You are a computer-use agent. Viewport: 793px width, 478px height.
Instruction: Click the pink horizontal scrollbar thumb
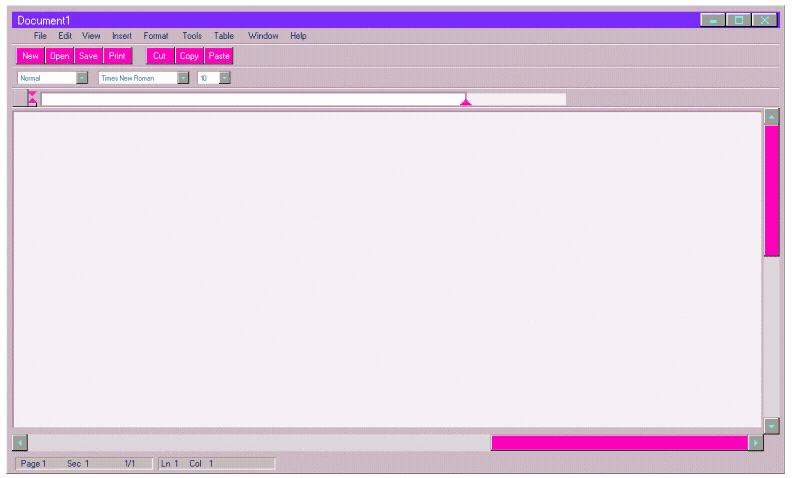620,443
